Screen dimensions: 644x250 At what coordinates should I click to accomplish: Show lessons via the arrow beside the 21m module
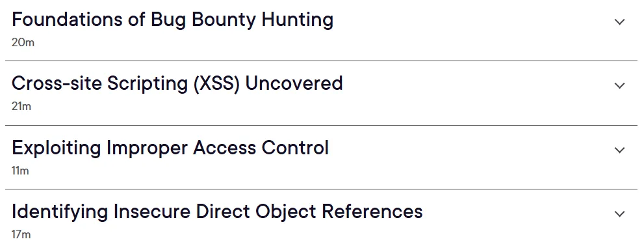click(619, 85)
